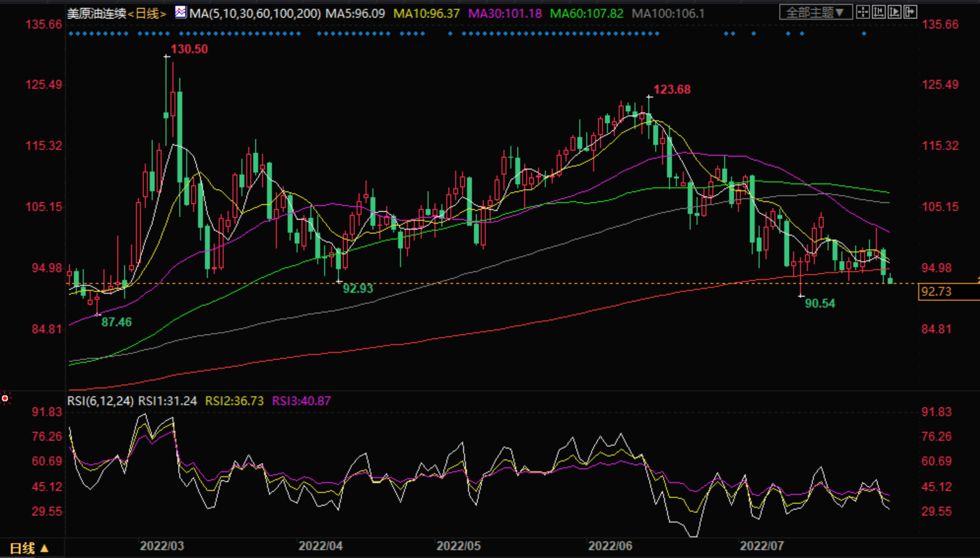Expand the 日线 period selector at bottom left
980x558 pixels.
point(29,548)
